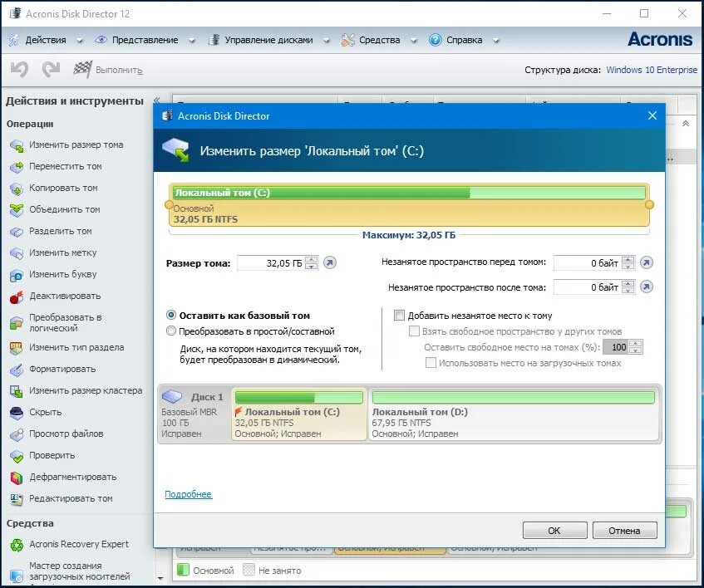Click the Redo arrow in the toolbar
This screenshot has height=588, width=704.
click(51, 70)
